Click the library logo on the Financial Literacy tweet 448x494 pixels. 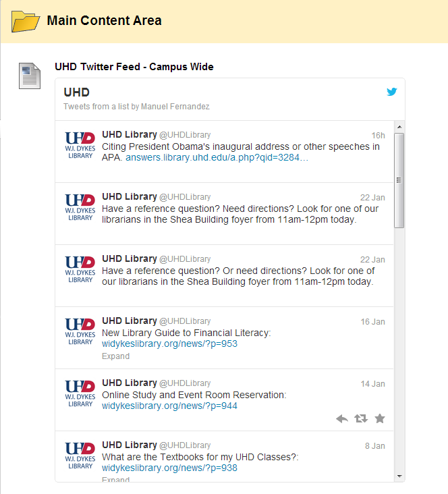pos(80,331)
